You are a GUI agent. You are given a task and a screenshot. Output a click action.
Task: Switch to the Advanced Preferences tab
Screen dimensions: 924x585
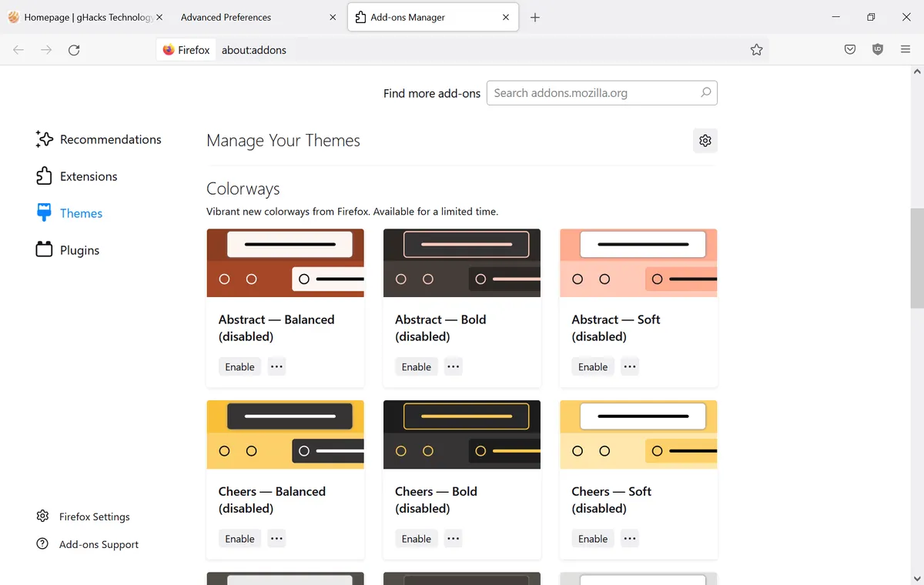tap(226, 18)
